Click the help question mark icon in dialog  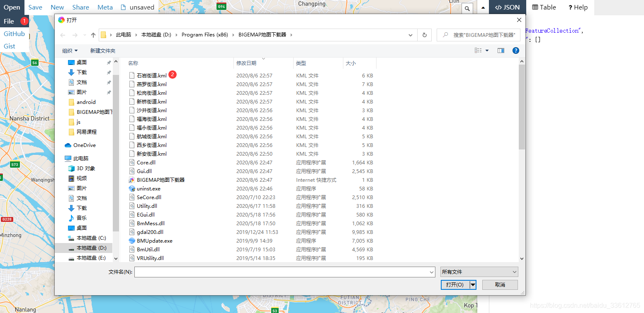516,51
